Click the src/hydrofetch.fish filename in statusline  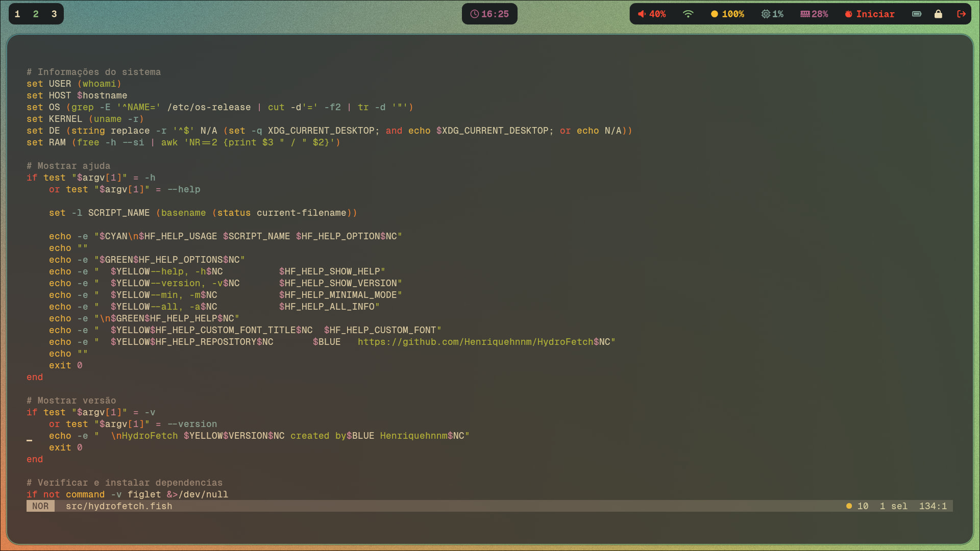pos(119,506)
